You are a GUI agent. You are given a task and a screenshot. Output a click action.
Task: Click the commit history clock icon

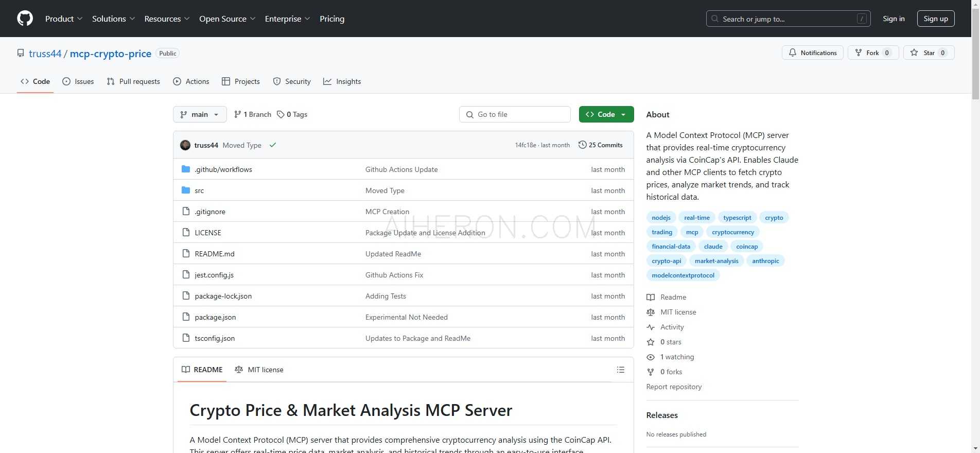point(583,145)
